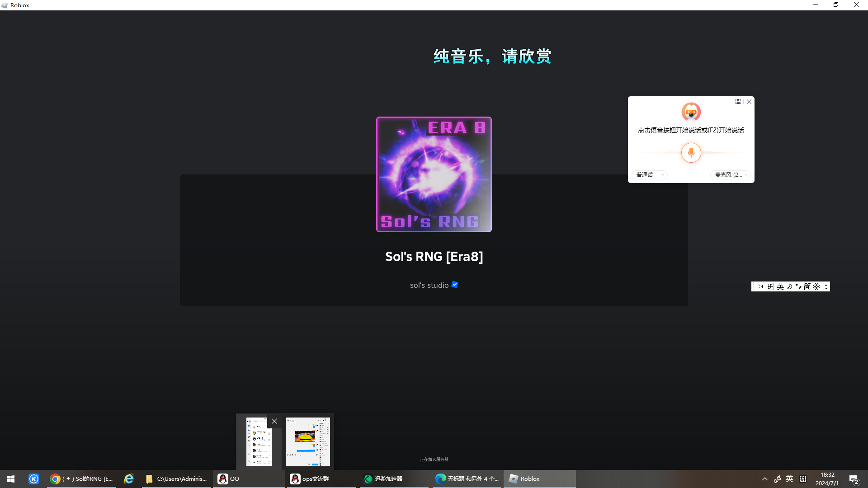Expand the IME bar options arrow

tap(826, 286)
